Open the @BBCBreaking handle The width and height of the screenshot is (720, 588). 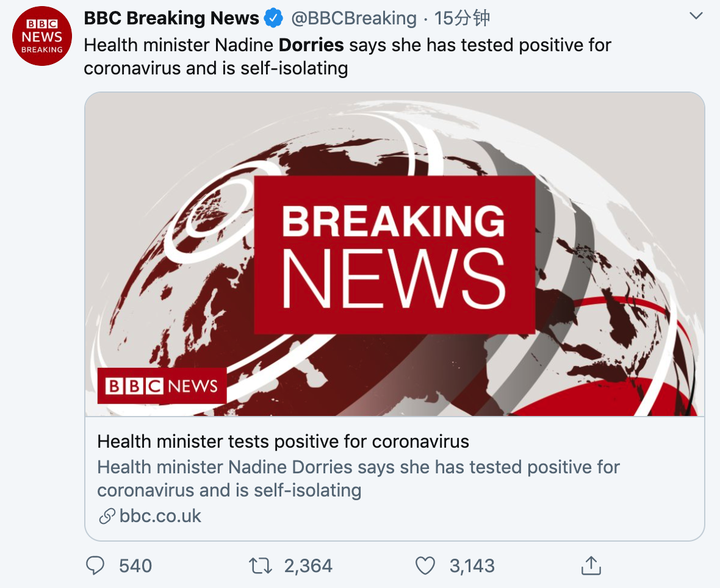(x=354, y=18)
